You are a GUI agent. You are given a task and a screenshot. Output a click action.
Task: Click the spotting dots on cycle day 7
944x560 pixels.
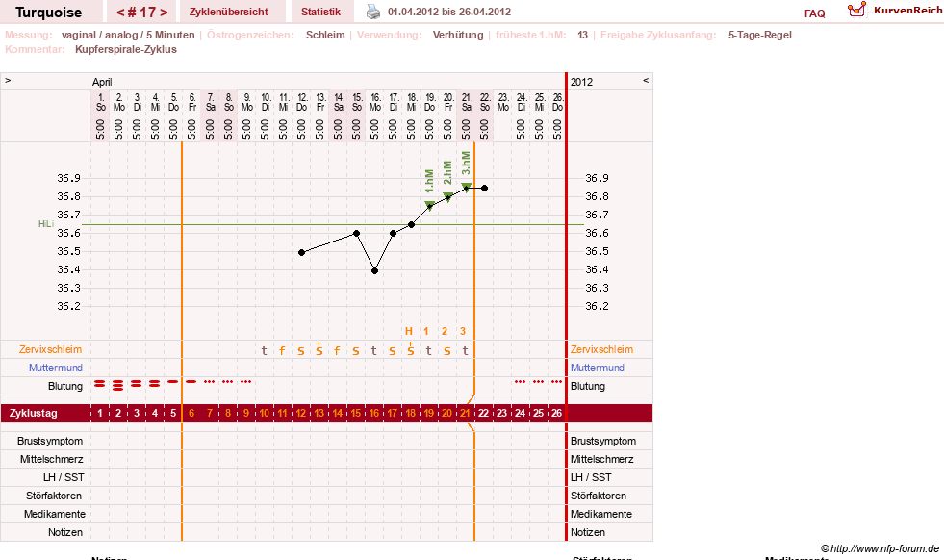pos(210,382)
